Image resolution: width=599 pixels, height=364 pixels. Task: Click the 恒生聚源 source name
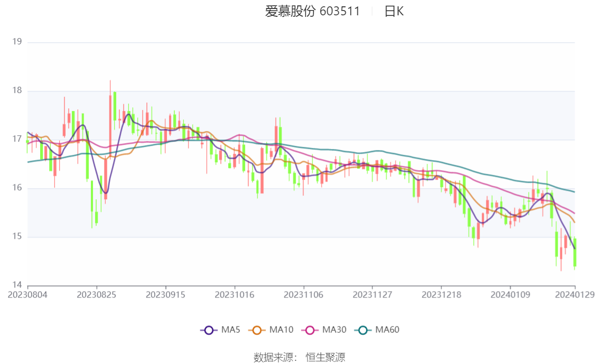coord(325,358)
